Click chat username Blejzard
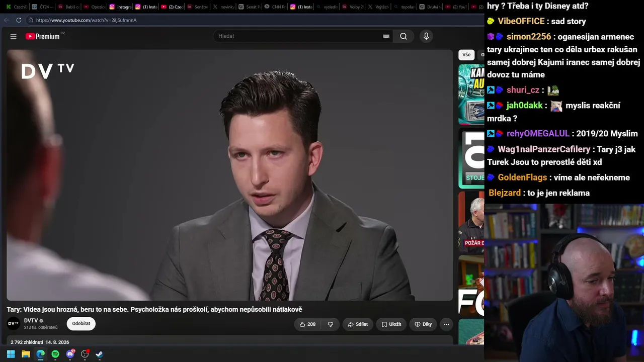 (x=505, y=193)
